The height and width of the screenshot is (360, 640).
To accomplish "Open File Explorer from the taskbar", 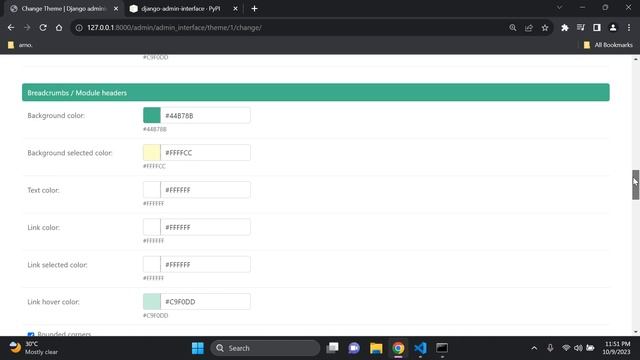I will [376, 348].
